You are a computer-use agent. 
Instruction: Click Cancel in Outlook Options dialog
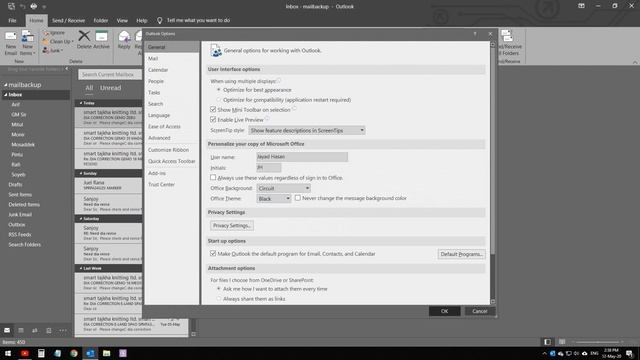[x=480, y=311]
